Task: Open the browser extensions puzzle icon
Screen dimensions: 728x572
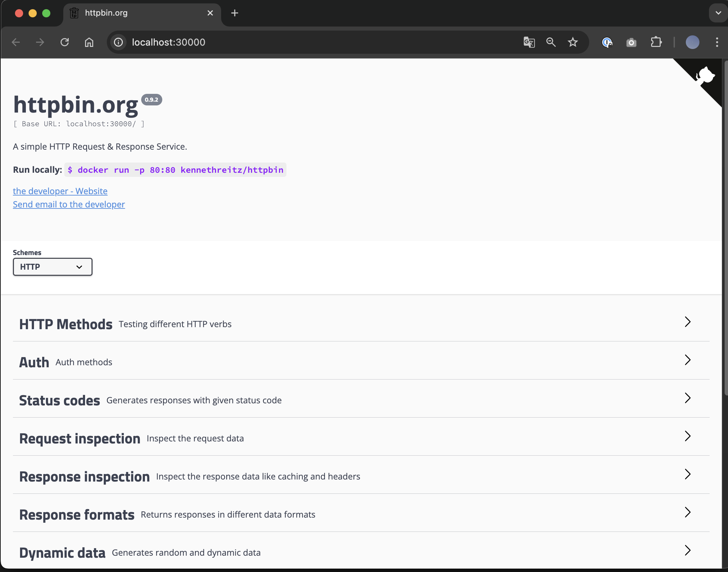Action: point(656,42)
